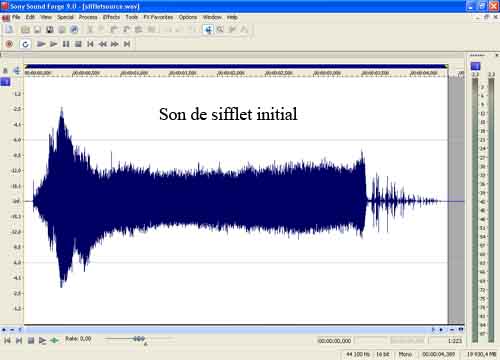Click Go to End in transport toolbar
The width and height of the screenshot is (500, 360).
tap(127, 44)
